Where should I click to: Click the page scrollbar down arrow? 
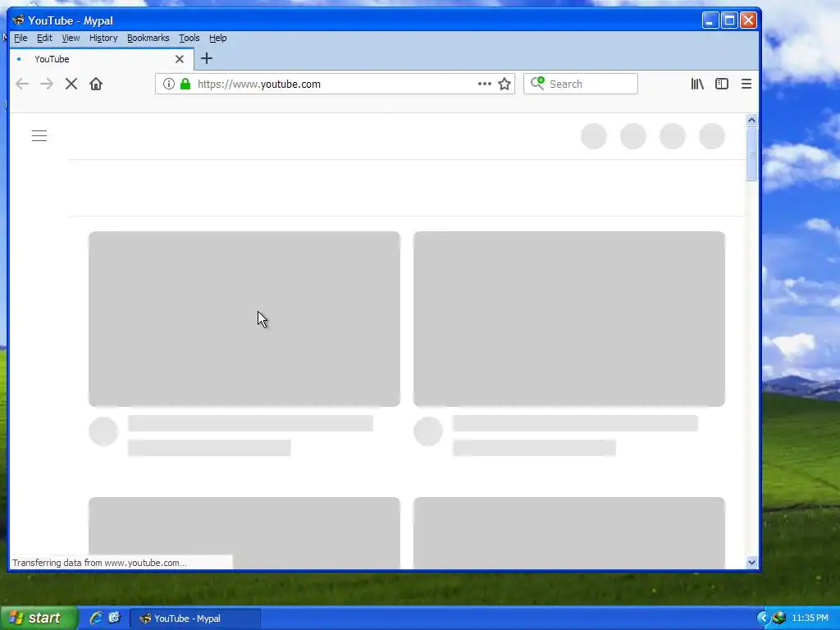pyautogui.click(x=751, y=562)
